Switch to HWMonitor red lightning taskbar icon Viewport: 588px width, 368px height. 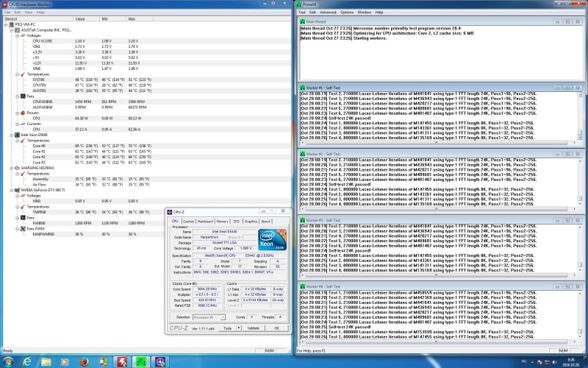(x=122, y=362)
